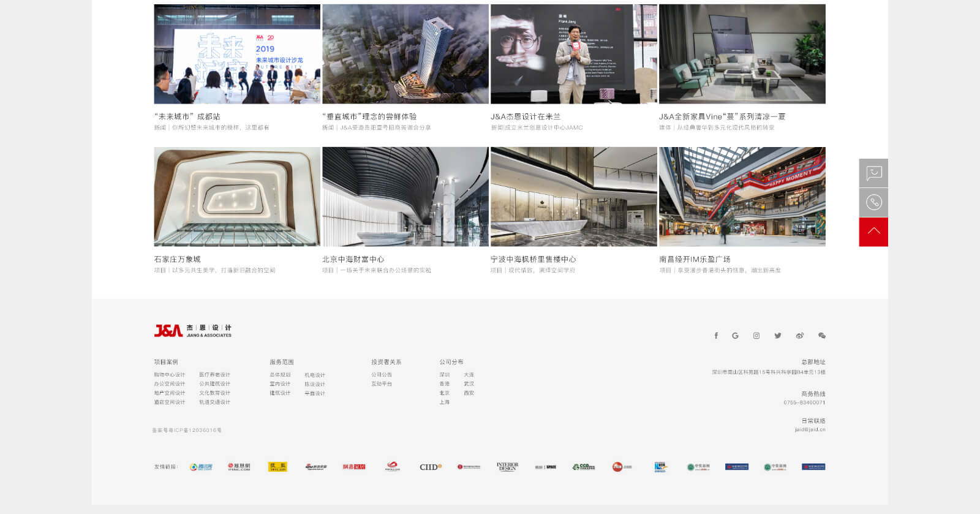
Task: Open the Facebook social icon in footer
Action: click(715, 336)
